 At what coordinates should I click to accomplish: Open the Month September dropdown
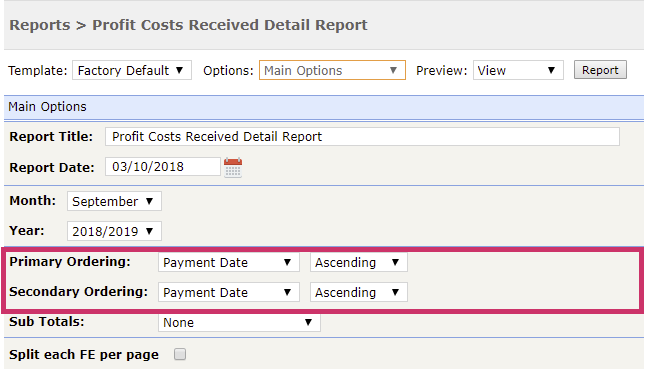click(114, 201)
